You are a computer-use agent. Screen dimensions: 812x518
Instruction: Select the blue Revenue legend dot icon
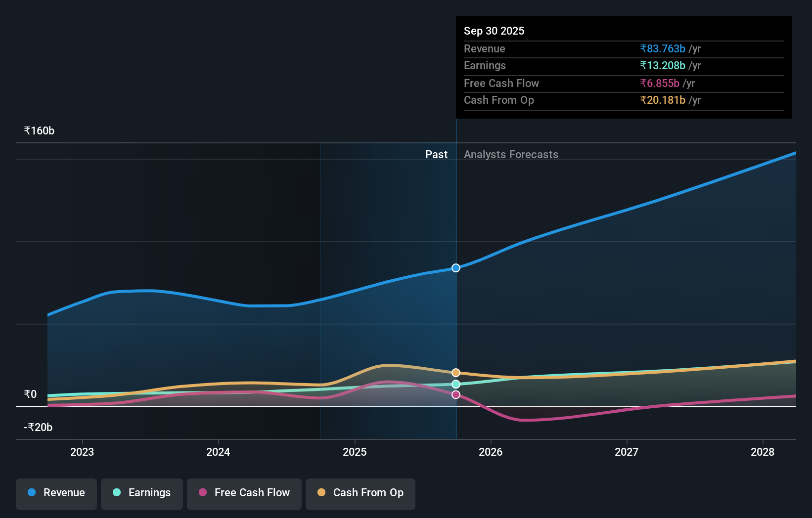(x=32, y=493)
